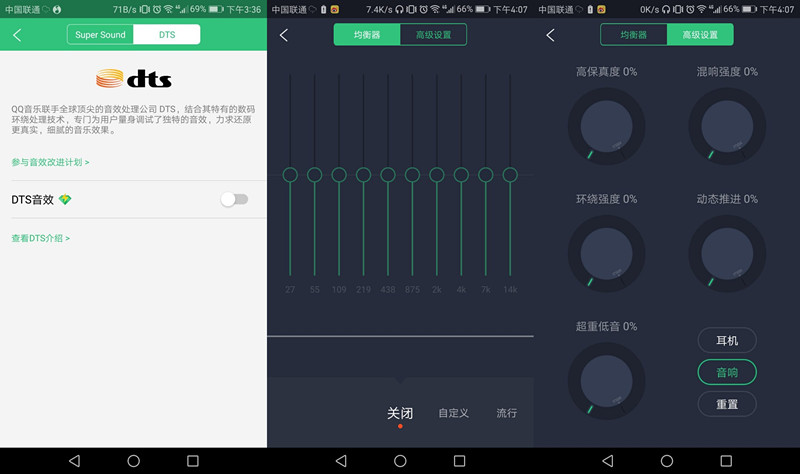Tap Android back button on middle screen
This screenshot has width=800, height=474.
point(341,461)
